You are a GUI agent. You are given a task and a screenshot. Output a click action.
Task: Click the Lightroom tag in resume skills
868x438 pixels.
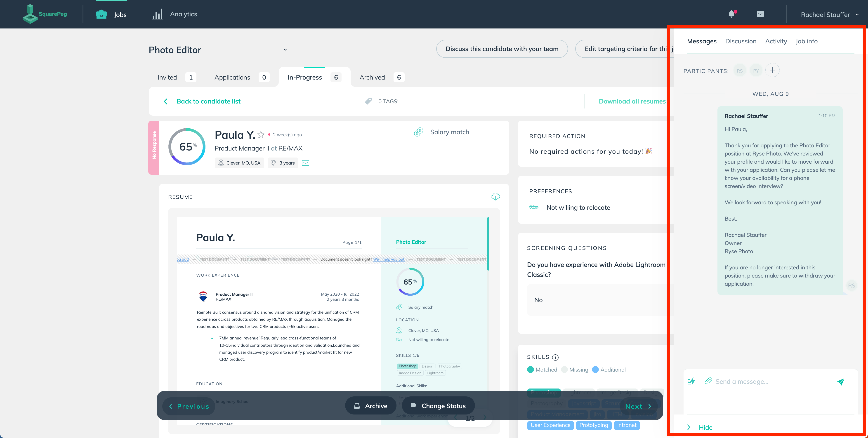click(435, 373)
